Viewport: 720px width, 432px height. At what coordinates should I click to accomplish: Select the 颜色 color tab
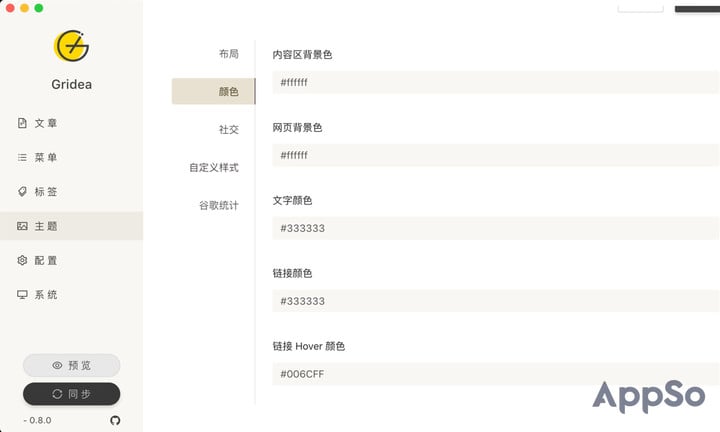[x=214, y=91]
